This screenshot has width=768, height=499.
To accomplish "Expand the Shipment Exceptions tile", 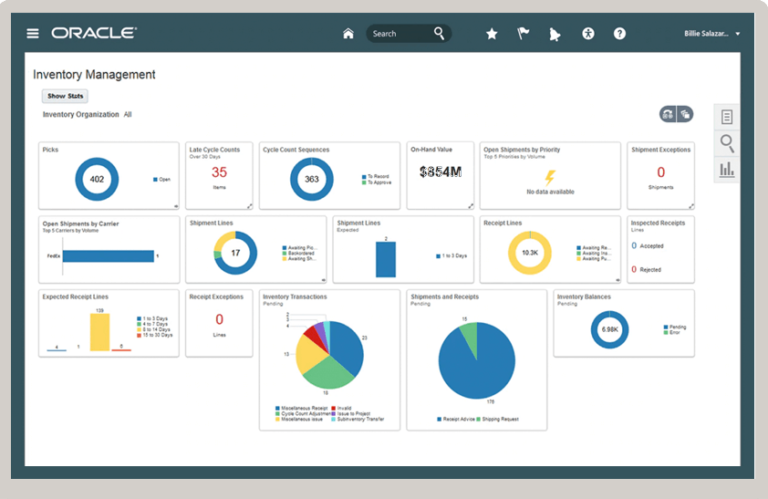I will coord(691,206).
